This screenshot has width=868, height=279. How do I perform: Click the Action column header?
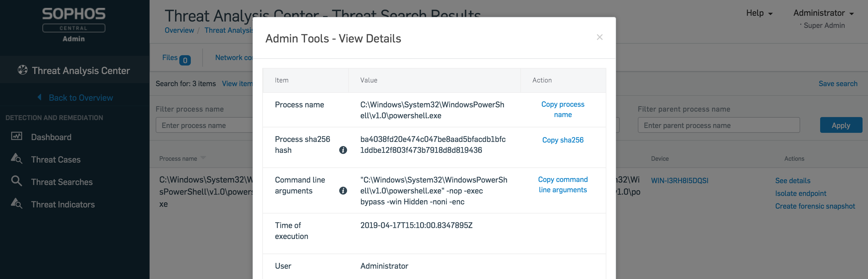click(542, 80)
